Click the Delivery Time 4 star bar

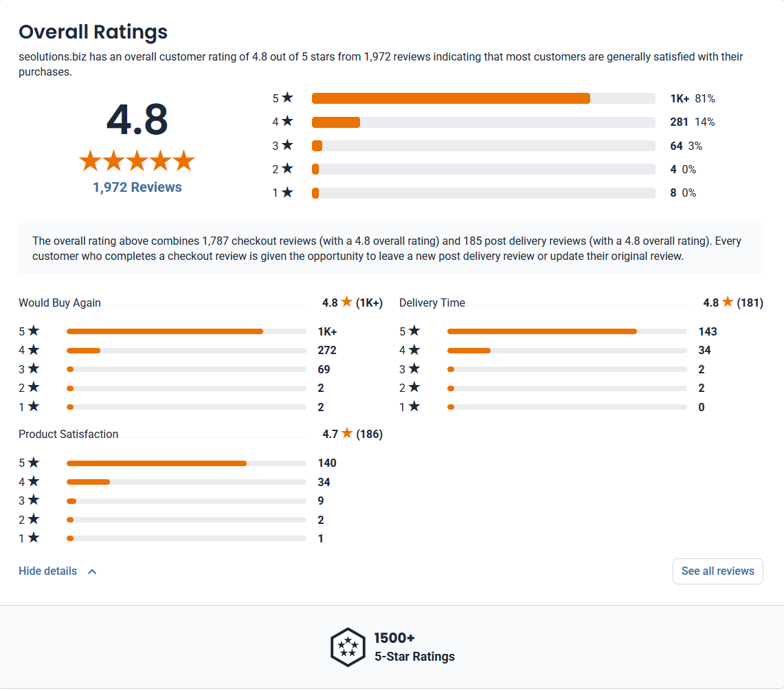(x=567, y=350)
